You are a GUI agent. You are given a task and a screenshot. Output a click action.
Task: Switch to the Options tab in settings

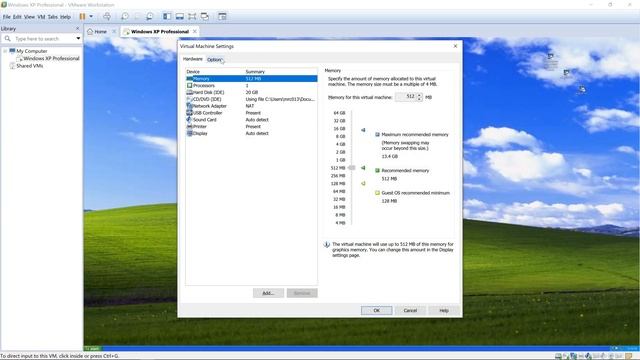(214, 60)
